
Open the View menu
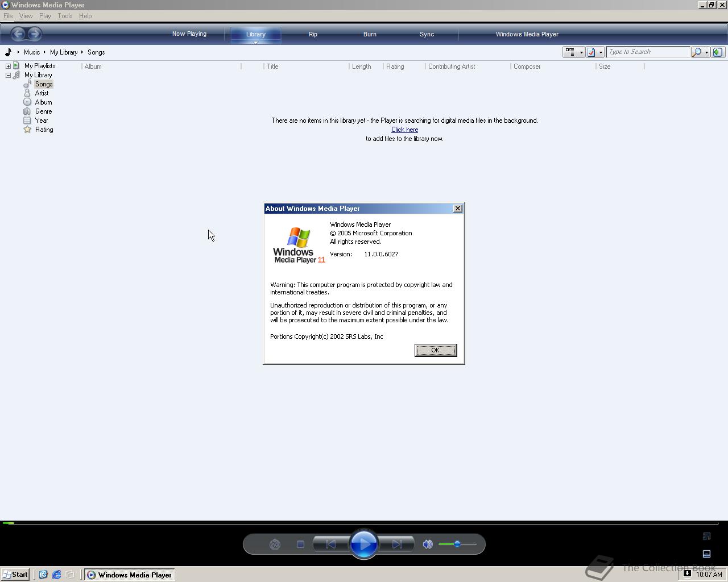pos(26,16)
